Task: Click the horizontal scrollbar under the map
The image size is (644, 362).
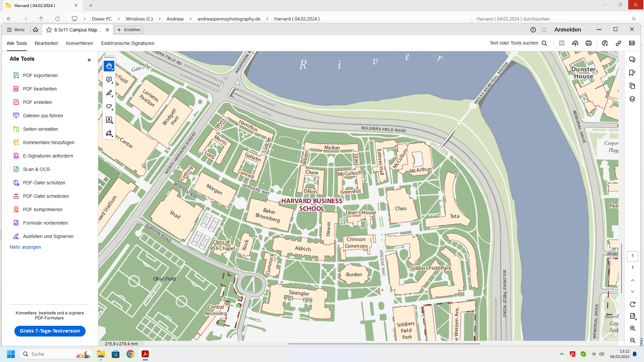Action: pos(384,344)
